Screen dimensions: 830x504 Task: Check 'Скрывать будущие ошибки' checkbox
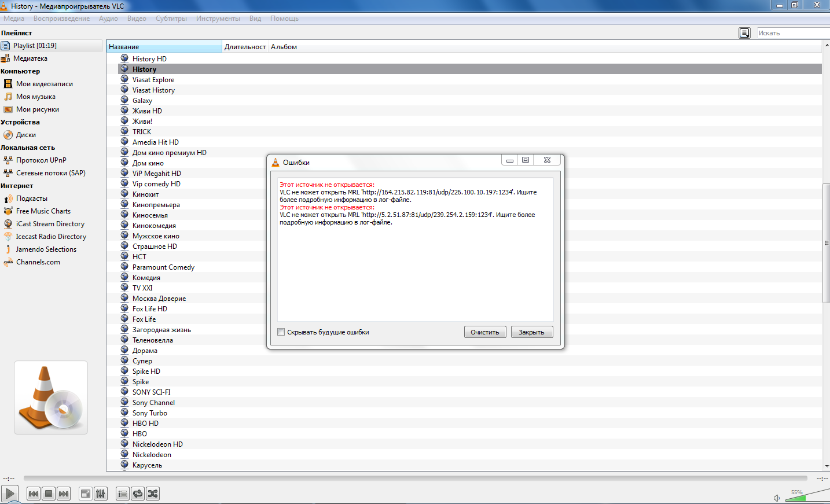pyautogui.click(x=281, y=332)
